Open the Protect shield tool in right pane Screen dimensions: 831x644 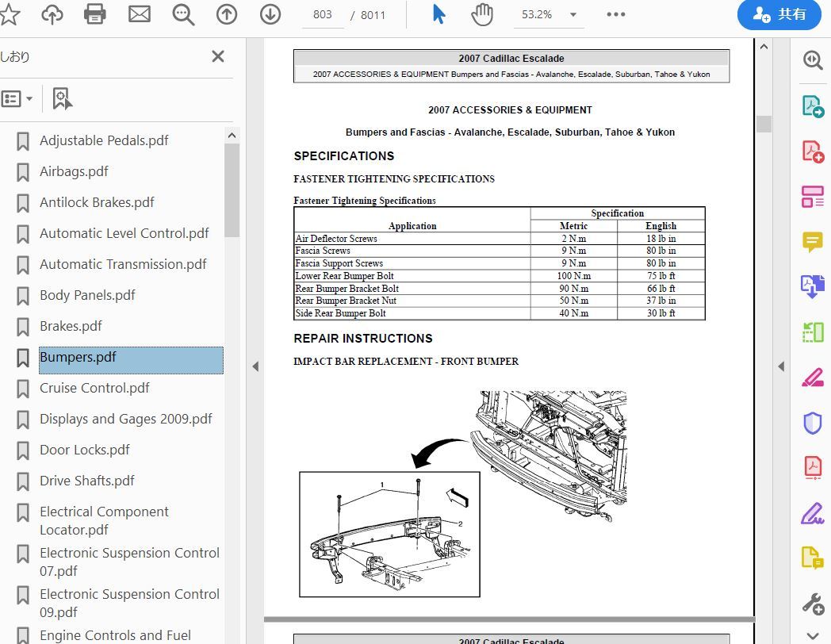(813, 423)
